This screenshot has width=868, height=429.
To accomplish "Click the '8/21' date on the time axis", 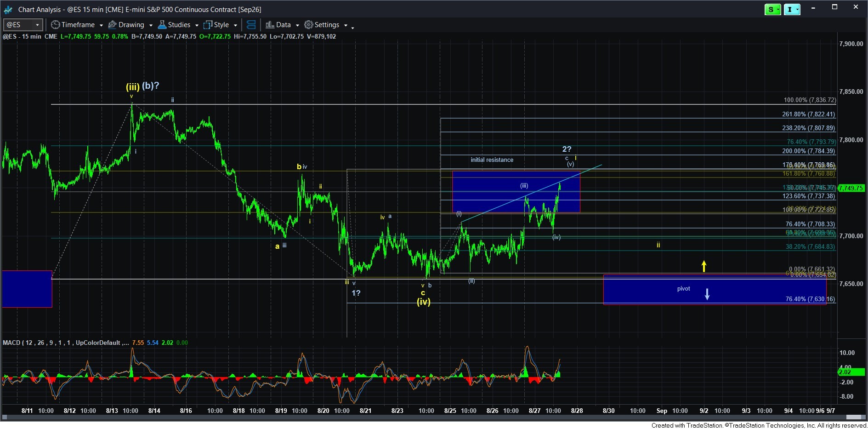I will [x=365, y=411].
